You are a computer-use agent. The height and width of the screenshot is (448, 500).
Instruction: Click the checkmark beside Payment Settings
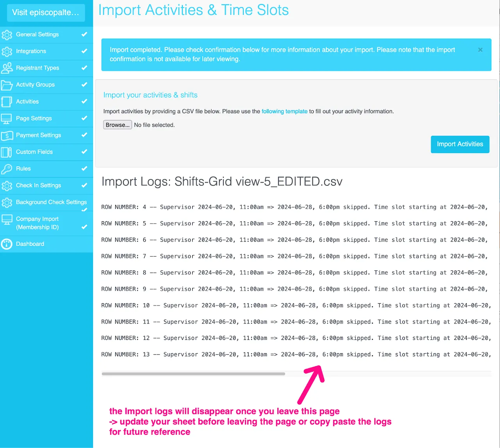(84, 135)
